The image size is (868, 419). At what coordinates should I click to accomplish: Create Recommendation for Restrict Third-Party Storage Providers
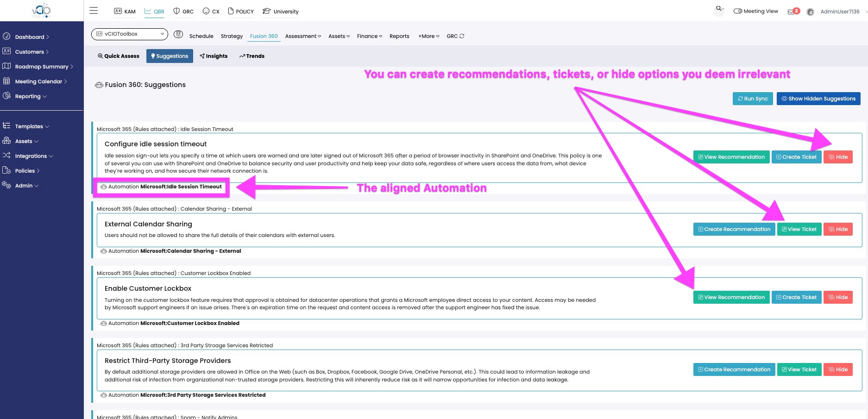coord(734,369)
